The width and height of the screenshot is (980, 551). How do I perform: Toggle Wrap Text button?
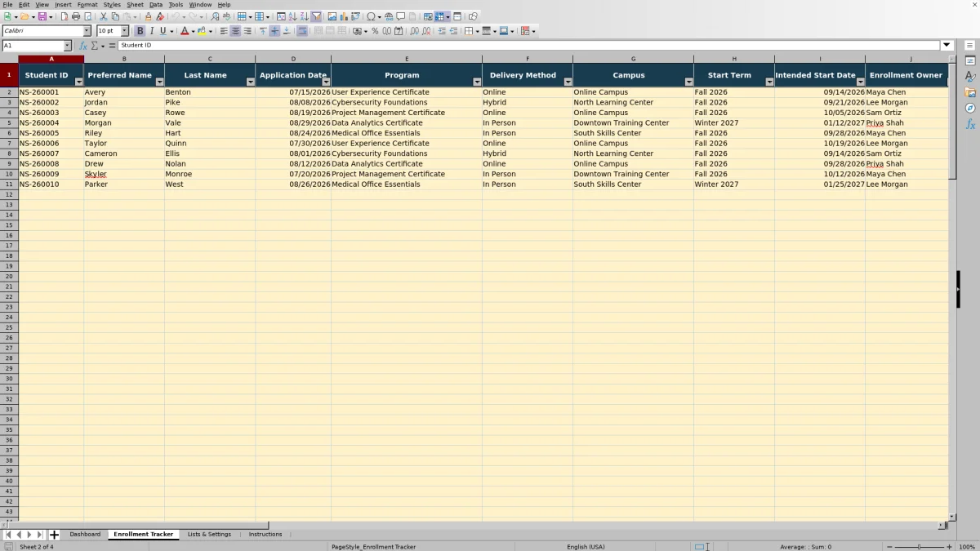(302, 31)
